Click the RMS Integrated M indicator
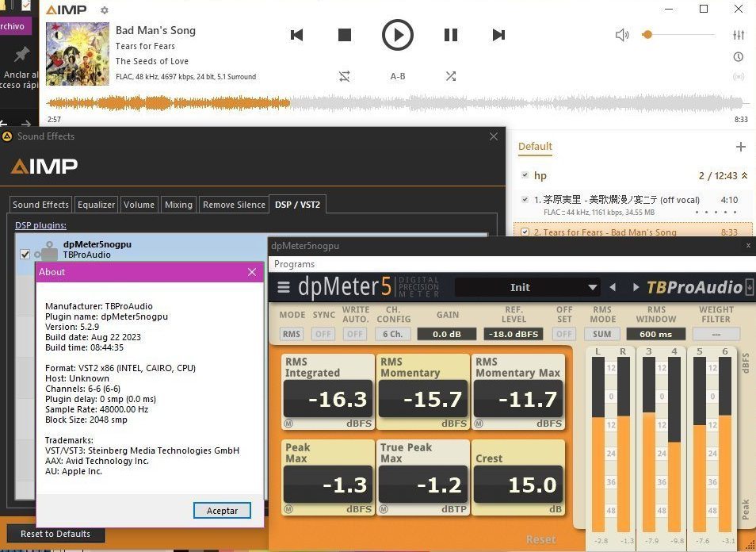This screenshot has width=756, height=552. tap(288, 424)
